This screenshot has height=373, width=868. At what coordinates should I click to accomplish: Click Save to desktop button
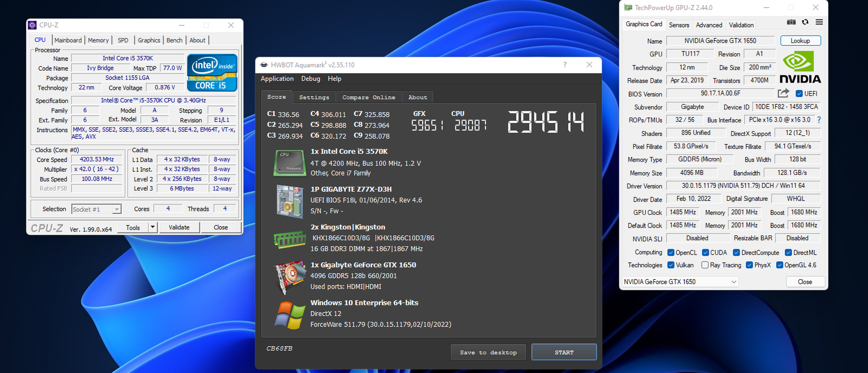point(488,352)
